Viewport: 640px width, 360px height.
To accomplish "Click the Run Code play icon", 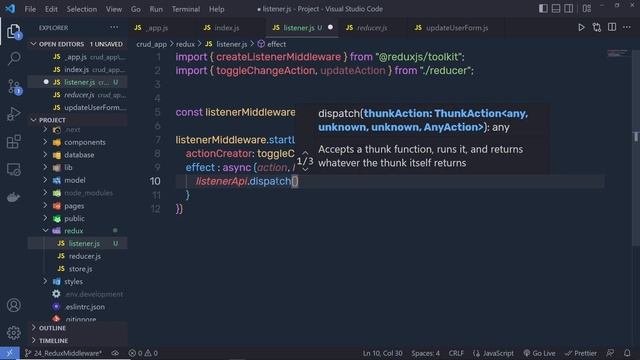I will pos(581,28).
